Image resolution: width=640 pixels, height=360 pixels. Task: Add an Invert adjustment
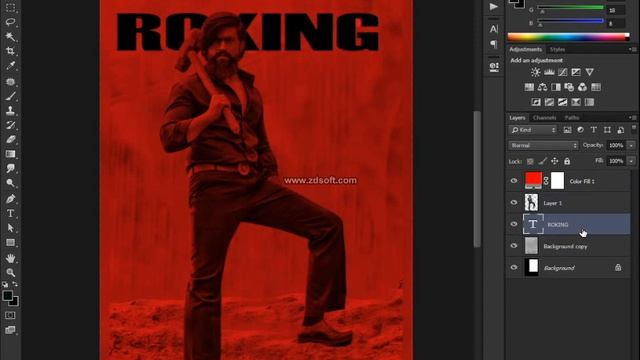click(x=536, y=102)
